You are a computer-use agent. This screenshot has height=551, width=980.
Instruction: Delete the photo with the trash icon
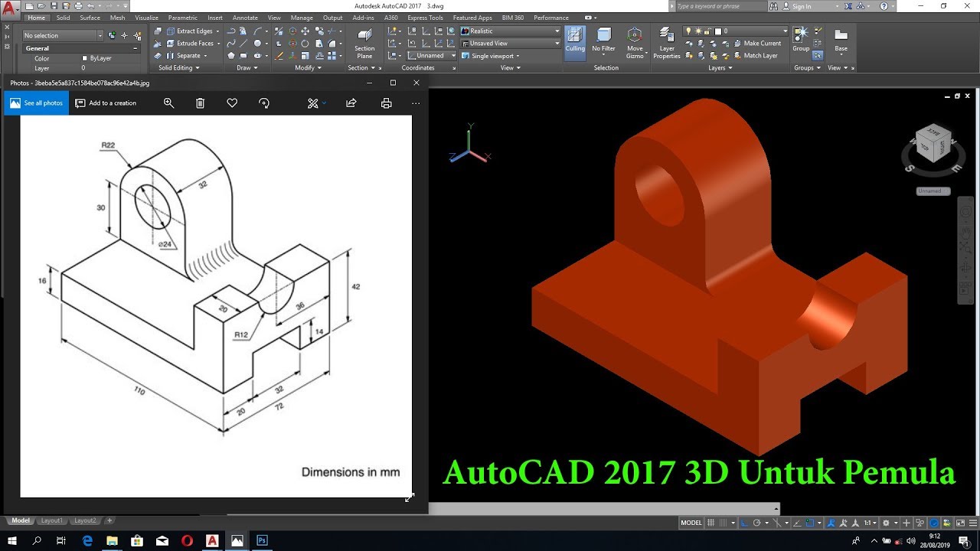pos(200,103)
